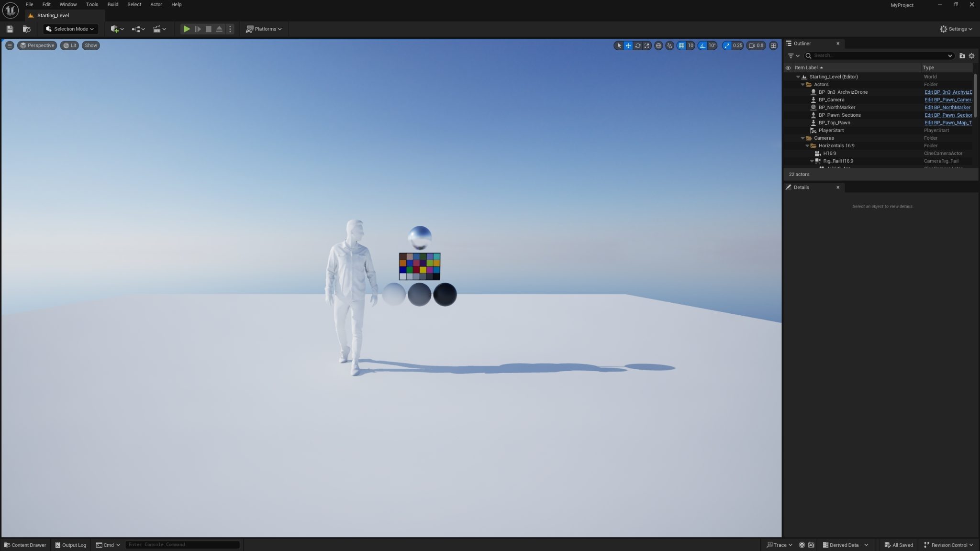Toggle surface snapping globe icon

click(x=659, y=45)
